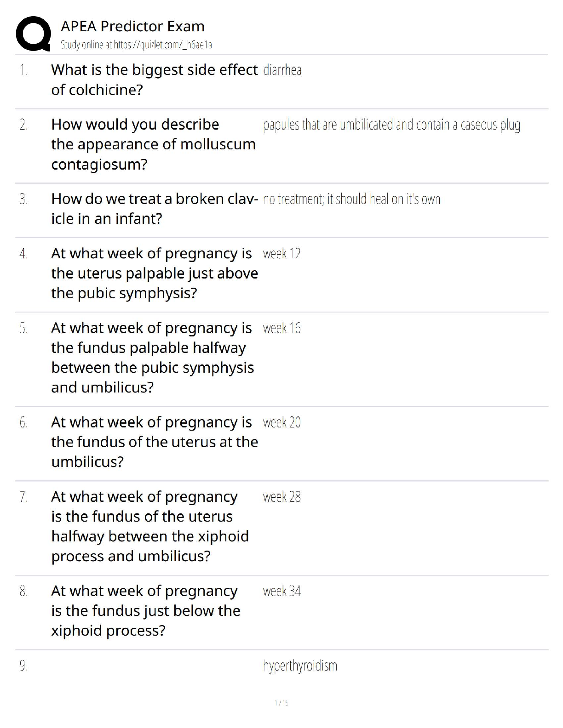Click the "no treatment" answer text
The width and height of the screenshot is (563, 728).
351,199
